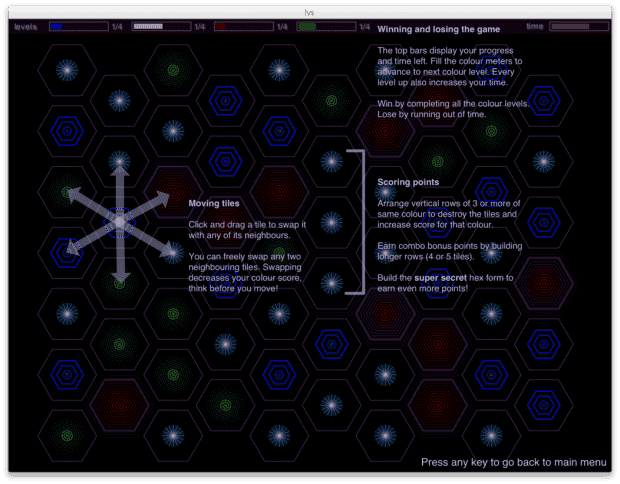Click the time remaining bar
The image size is (620, 484).
578,27
